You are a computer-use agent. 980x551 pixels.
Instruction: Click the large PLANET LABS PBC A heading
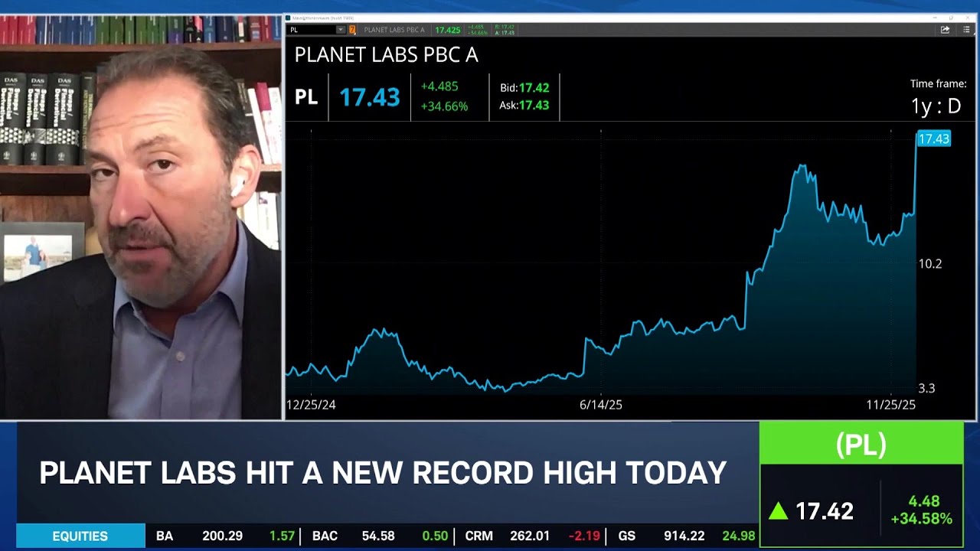click(387, 55)
